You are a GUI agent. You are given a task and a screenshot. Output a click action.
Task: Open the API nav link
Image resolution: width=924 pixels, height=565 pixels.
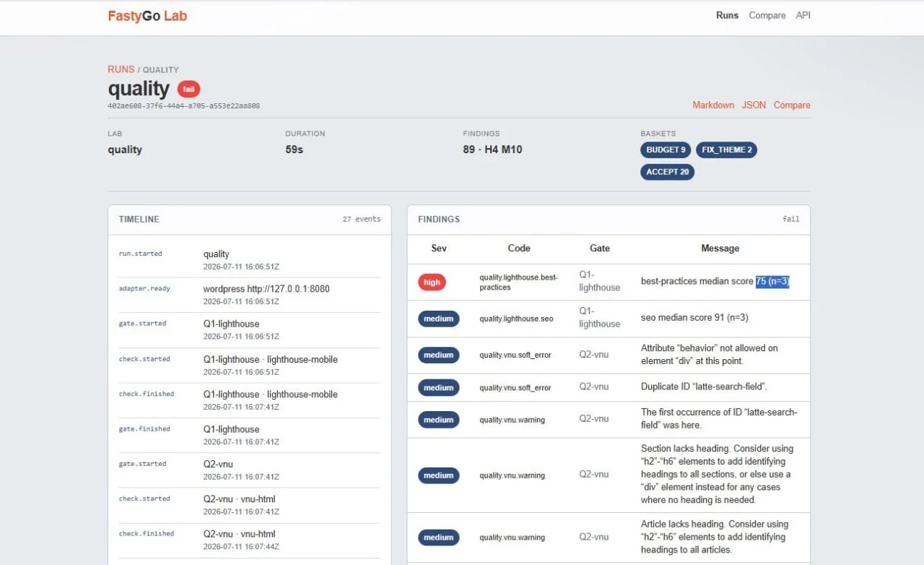(x=803, y=15)
